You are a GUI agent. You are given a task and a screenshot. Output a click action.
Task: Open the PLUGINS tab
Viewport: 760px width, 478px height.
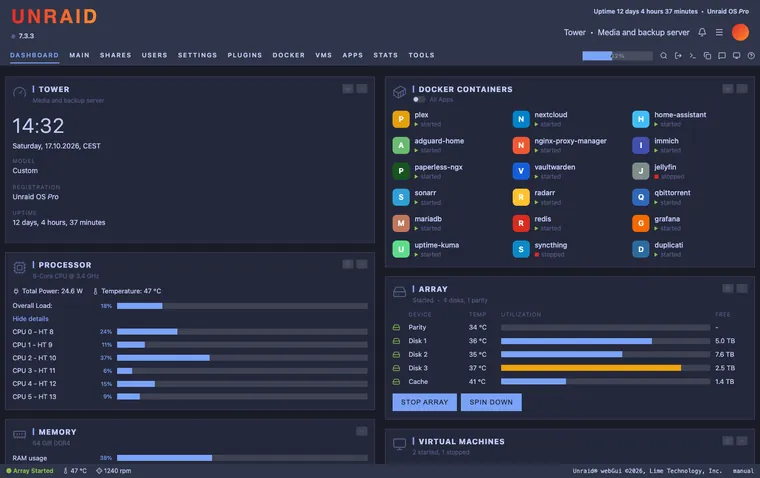245,55
